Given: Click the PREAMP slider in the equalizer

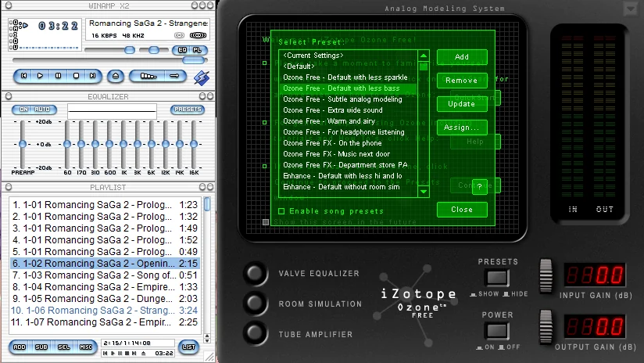Looking at the screenshot, I should (x=23, y=144).
